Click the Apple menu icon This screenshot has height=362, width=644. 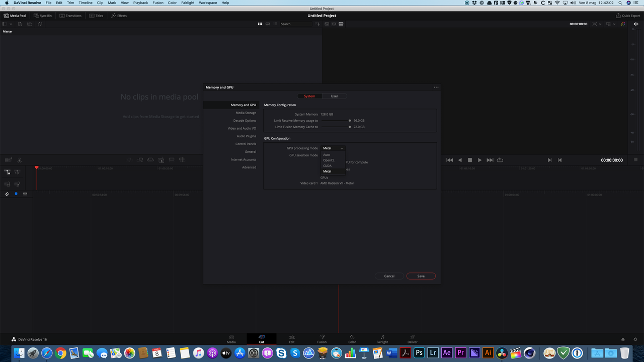point(7,3)
